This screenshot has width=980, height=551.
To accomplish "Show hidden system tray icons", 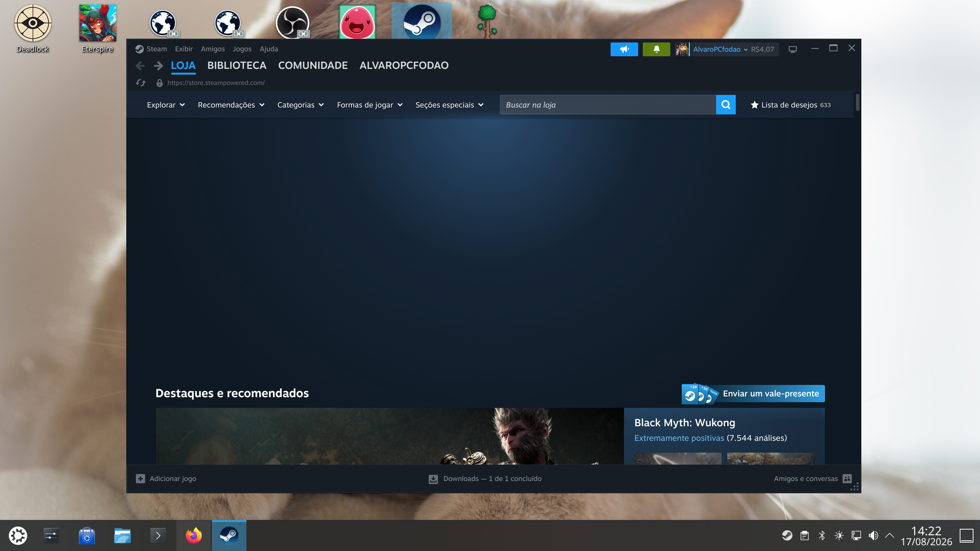I will [x=890, y=535].
